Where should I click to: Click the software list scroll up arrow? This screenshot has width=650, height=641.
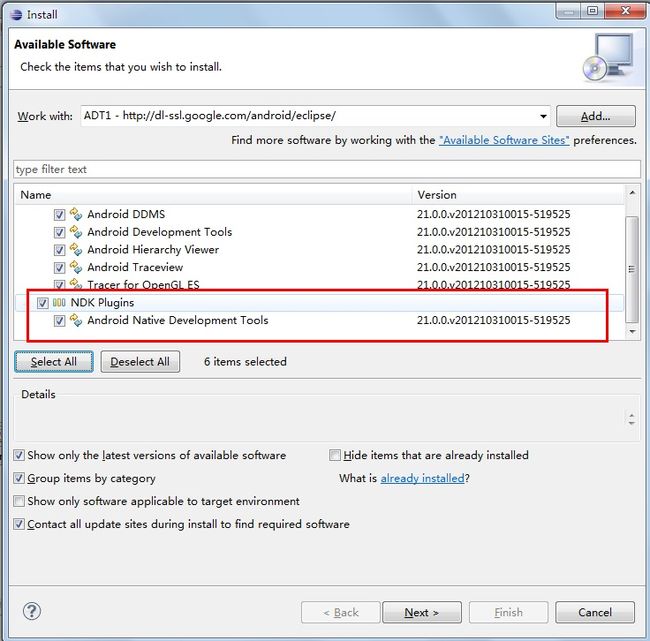632,193
